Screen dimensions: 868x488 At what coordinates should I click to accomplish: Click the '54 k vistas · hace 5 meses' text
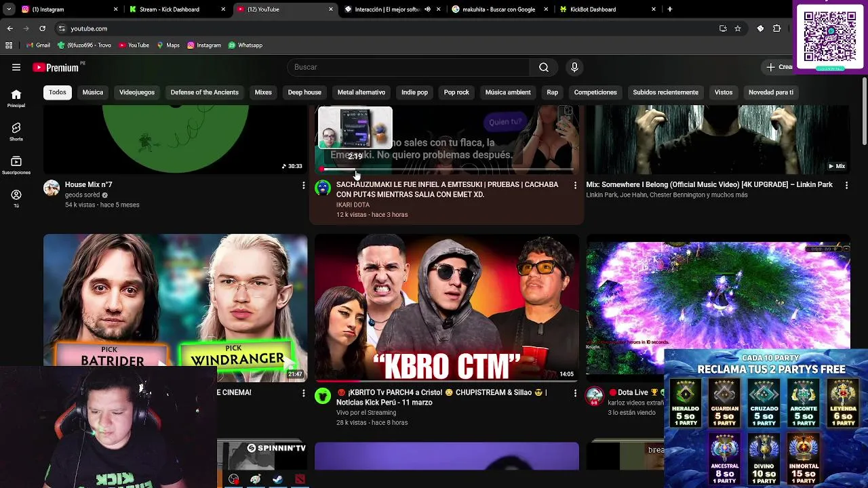pos(102,205)
